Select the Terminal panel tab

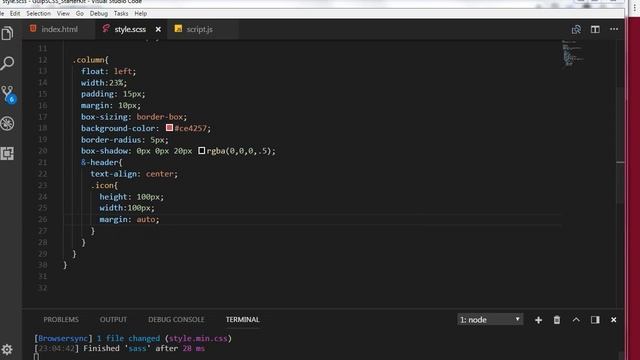(242, 320)
